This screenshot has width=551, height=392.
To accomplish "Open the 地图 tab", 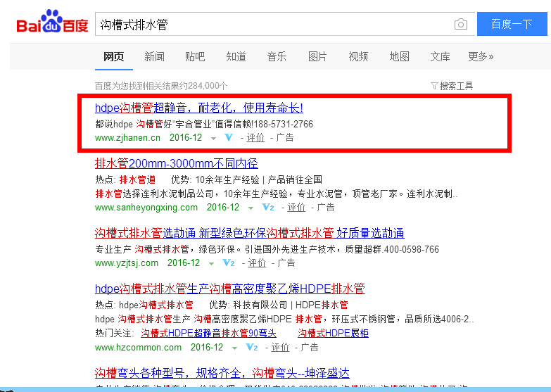I will [x=399, y=56].
